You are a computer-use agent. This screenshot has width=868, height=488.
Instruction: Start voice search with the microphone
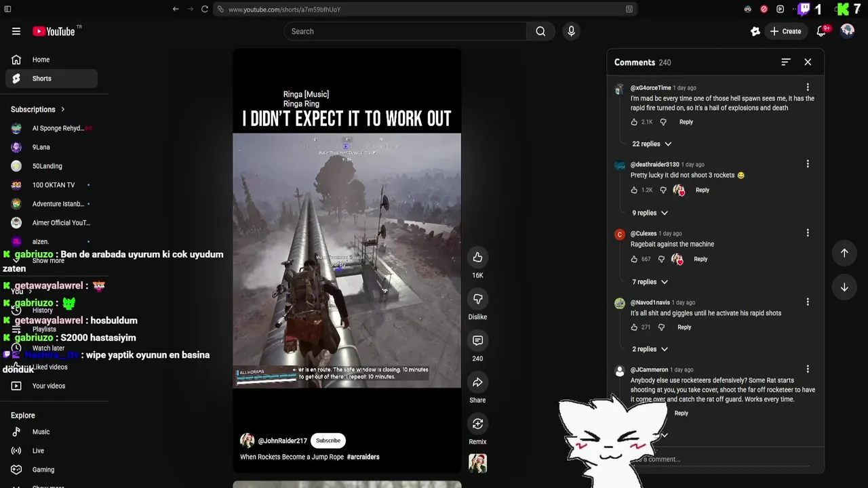[x=571, y=31]
